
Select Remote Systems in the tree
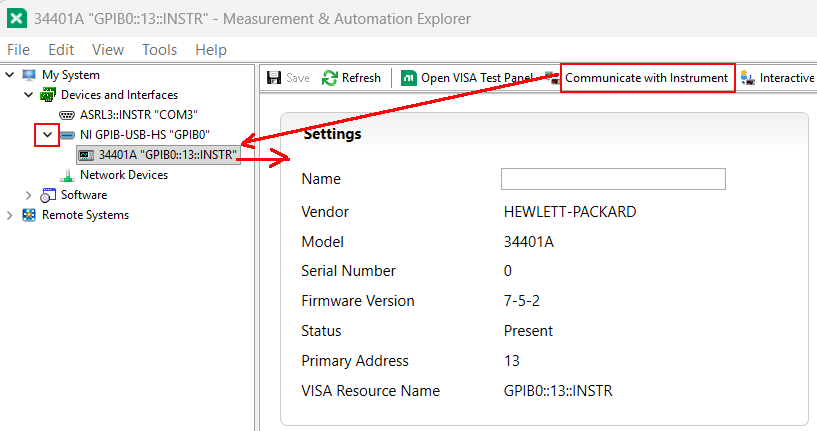pyautogui.click(x=85, y=215)
